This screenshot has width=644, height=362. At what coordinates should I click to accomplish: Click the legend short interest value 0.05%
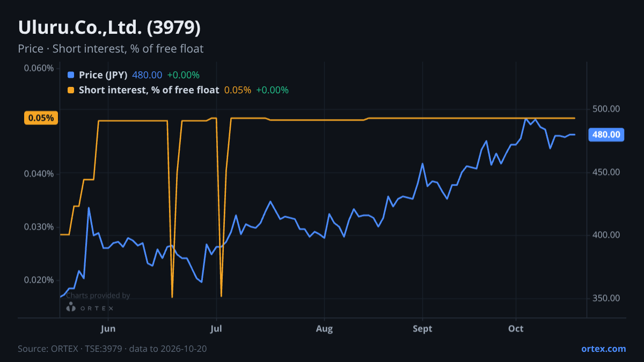coord(238,90)
